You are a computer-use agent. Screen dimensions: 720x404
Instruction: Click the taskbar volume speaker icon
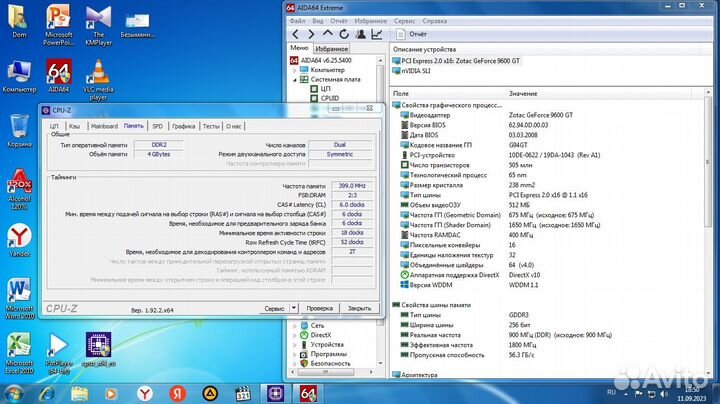coord(664,393)
